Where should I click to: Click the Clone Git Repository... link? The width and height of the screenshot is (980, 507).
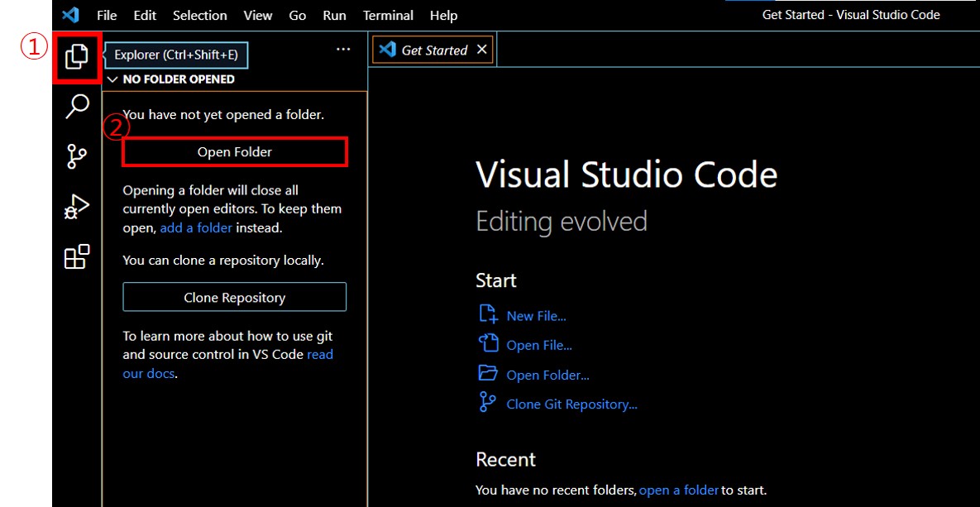click(572, 404)
